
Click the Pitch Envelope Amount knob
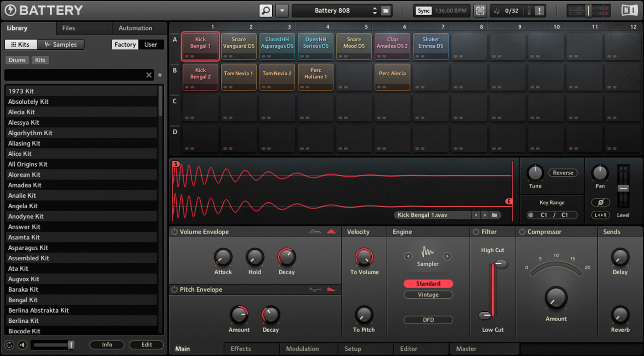239,315
